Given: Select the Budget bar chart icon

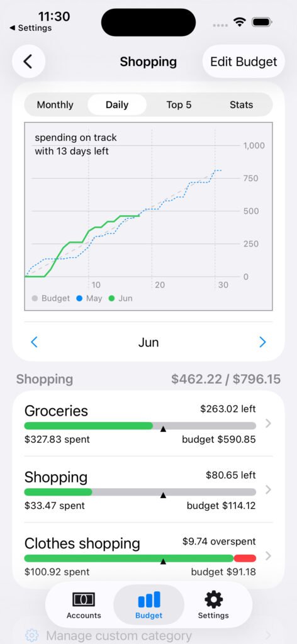Looking at the screenshot, I should tap(148, 599).
